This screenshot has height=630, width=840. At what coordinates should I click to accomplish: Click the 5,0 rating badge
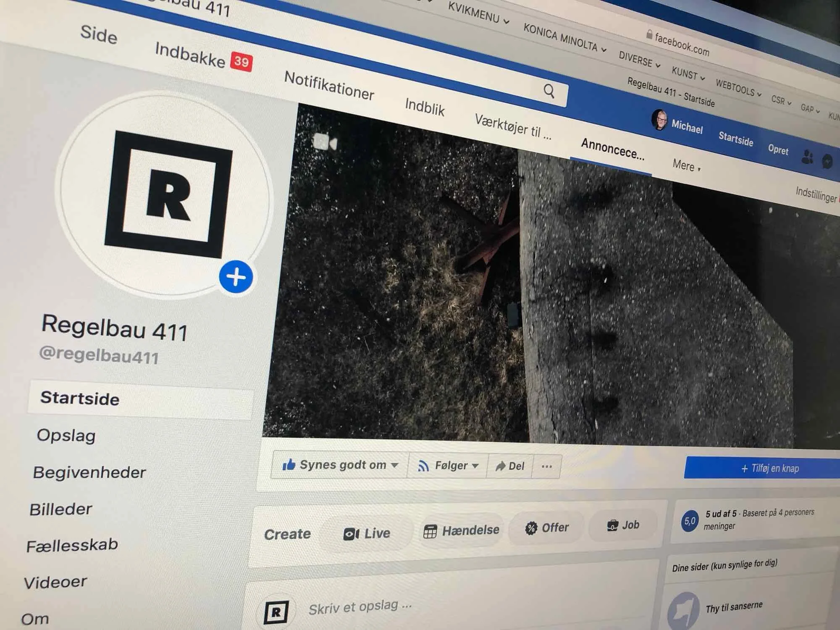click(x=690, y=521)
